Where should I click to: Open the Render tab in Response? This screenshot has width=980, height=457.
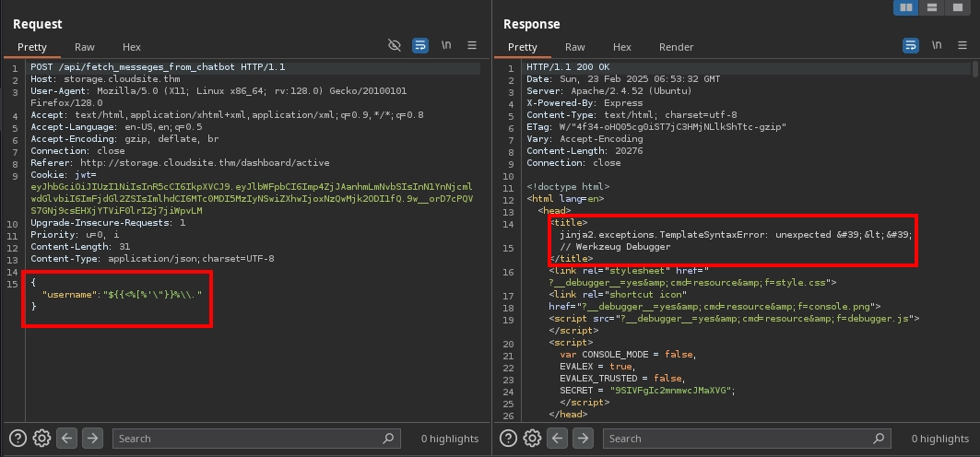coord(676,47)
